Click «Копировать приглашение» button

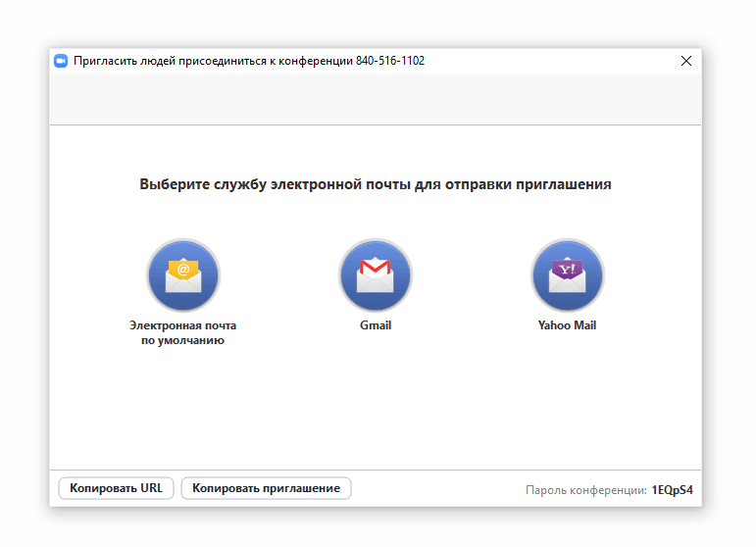click(x=266, y=488)
